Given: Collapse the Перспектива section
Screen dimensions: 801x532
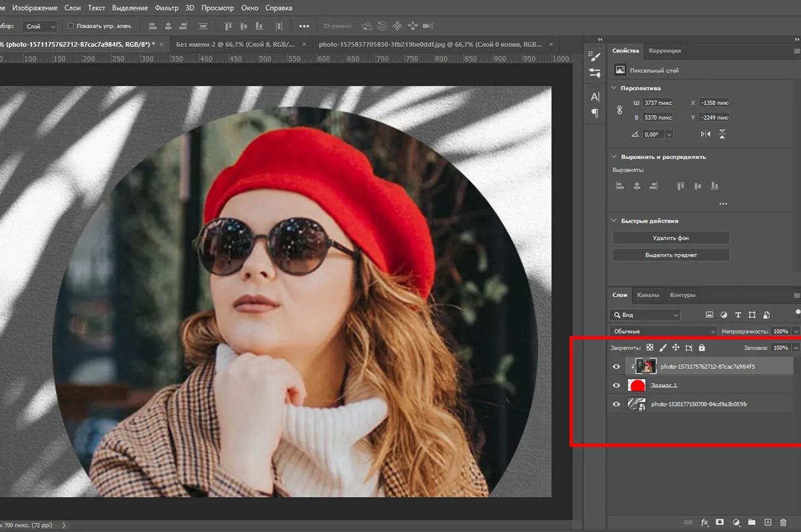Looking at the screenshot, I should pos(614,88).
